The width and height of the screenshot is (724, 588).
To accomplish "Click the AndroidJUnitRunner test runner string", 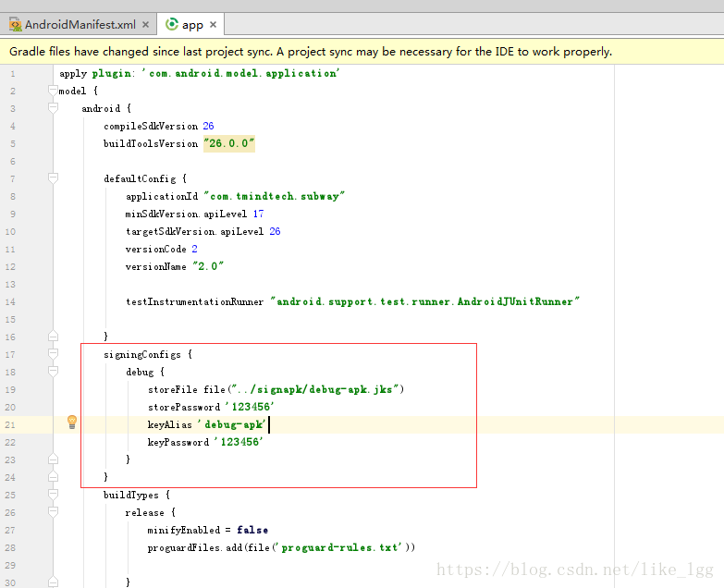I will click(424, 301).
